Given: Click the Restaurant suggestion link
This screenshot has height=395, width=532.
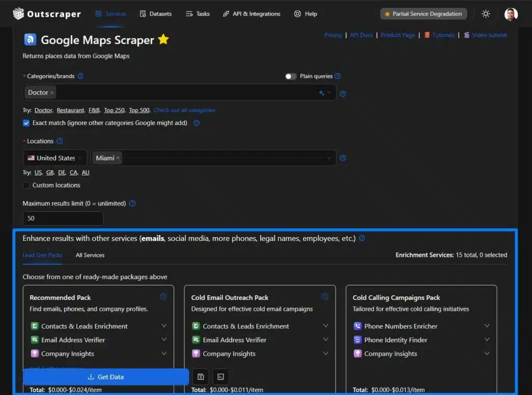Looking at the screenshot, I should 71,110.
